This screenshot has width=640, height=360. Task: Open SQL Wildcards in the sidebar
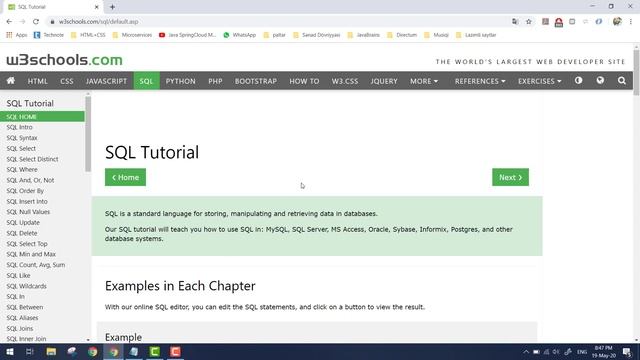click(27, 286)
